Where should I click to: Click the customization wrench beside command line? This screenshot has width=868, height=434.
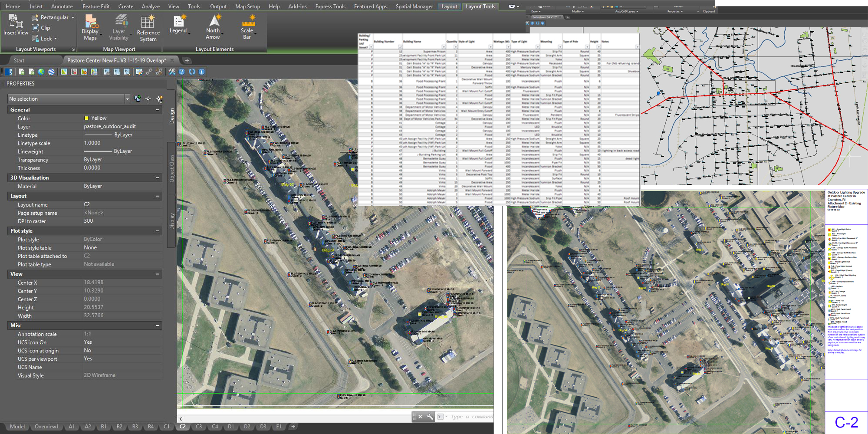[x=430, y=417]
